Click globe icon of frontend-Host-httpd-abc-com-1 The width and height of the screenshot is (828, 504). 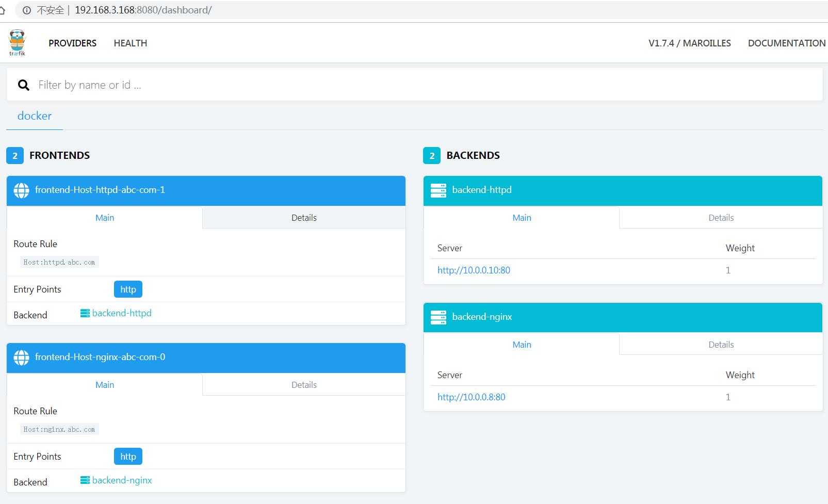click(x=21, y=190)
